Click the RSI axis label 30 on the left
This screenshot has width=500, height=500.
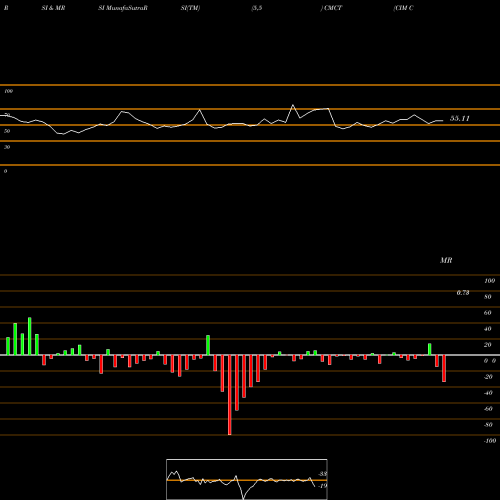(7, 147)
